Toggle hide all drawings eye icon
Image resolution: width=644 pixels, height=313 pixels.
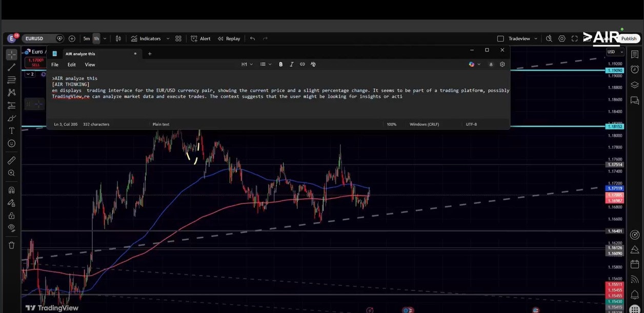pyautogui.click(x=11, y=228)
